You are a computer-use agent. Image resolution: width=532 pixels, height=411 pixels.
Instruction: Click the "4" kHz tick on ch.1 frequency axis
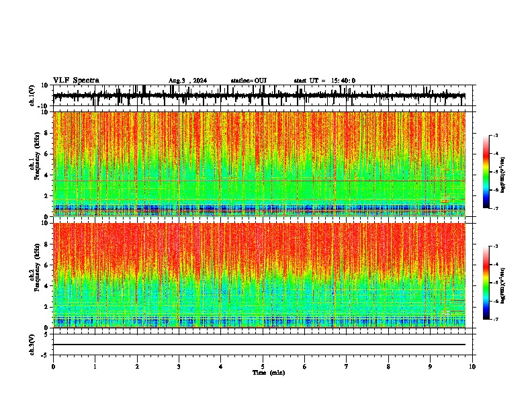(46, 175)
